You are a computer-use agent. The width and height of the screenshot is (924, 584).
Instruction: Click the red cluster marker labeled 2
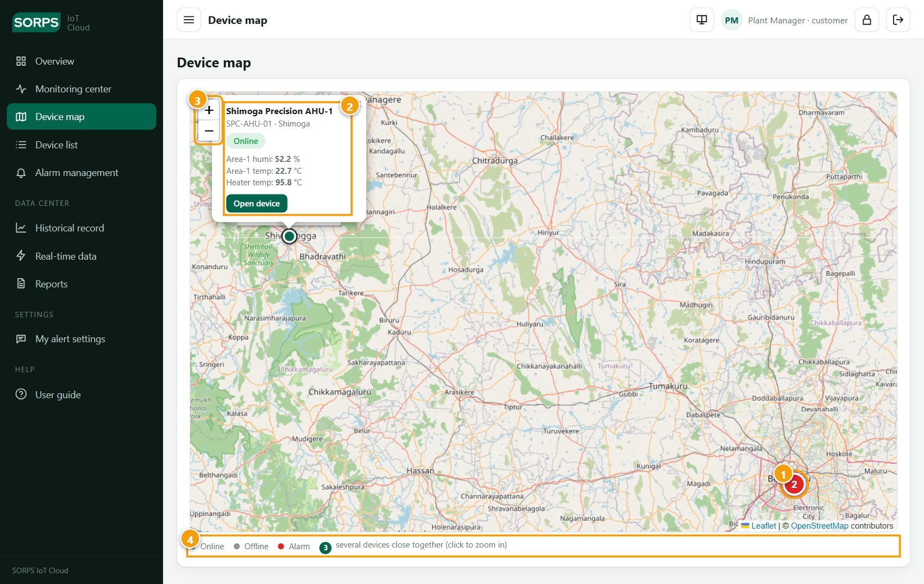click(x=794, y=485)
